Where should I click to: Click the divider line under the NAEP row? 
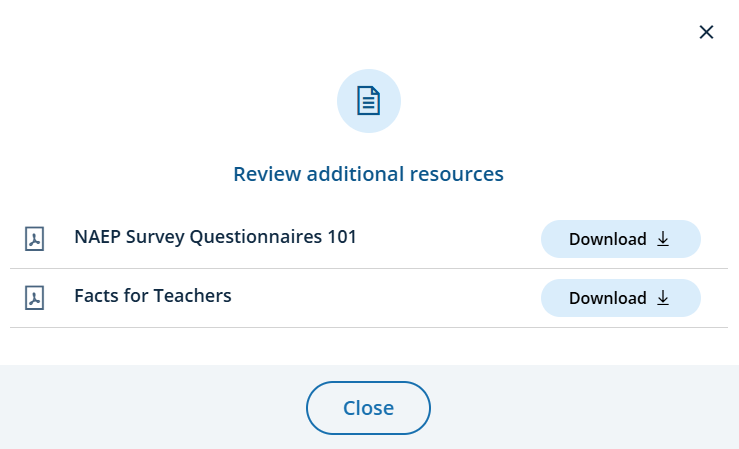point(369,268)
